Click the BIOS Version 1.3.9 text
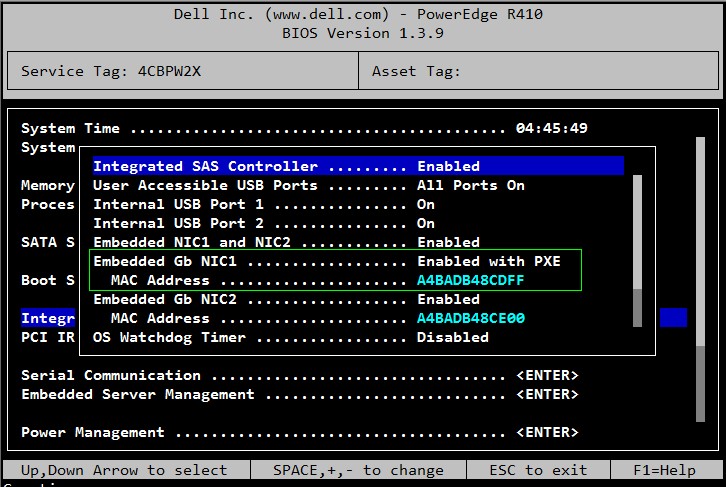The width and height of the screenshot is (726, 487). click(363, 33)
